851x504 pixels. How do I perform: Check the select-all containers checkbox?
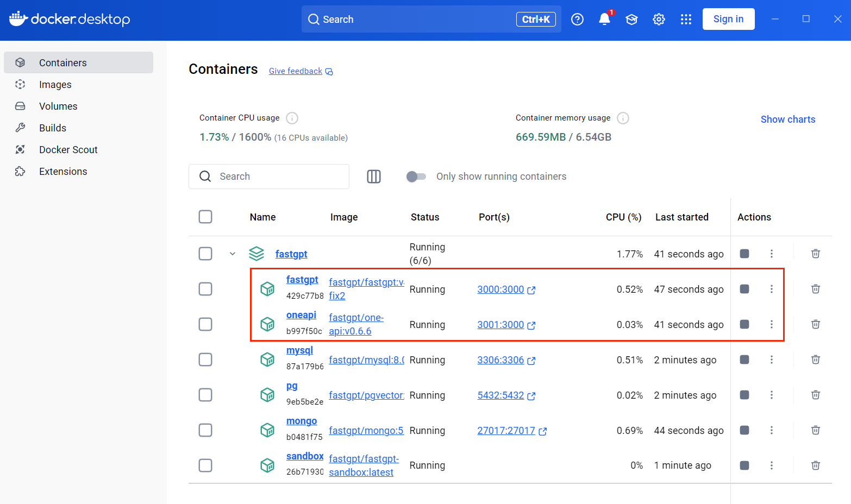coord(205,217)
